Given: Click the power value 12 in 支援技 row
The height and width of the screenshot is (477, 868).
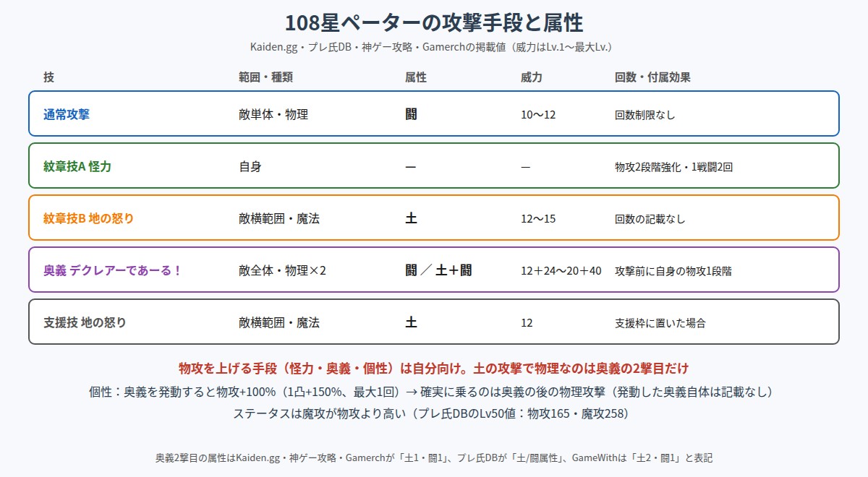Looking at the screenshot, I should pos(527,322).
